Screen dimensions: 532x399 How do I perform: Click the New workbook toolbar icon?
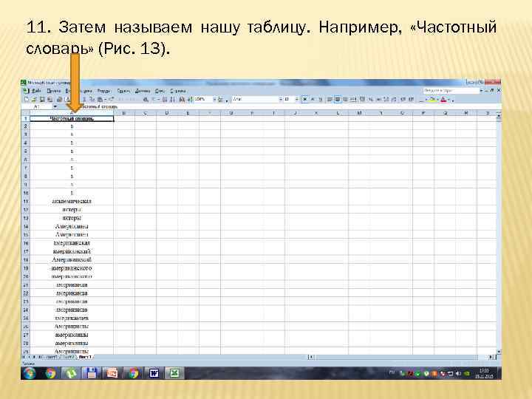point(26,99)
